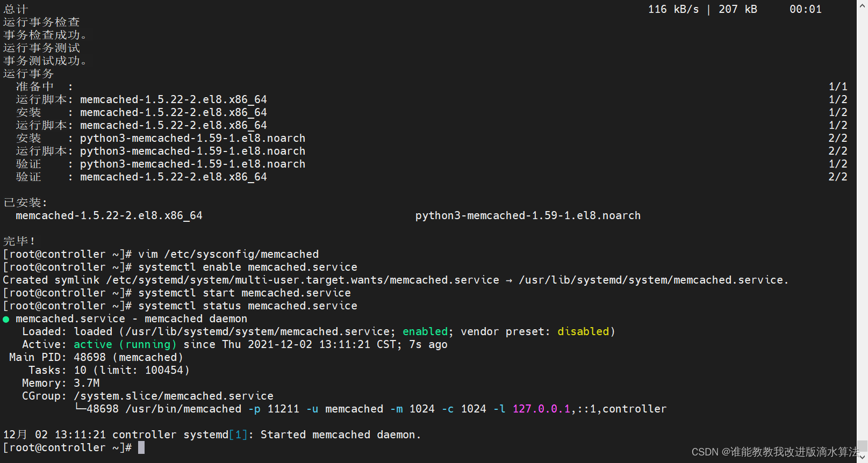Click the 'systemctl start memcached.service' command

pos(245,293)
